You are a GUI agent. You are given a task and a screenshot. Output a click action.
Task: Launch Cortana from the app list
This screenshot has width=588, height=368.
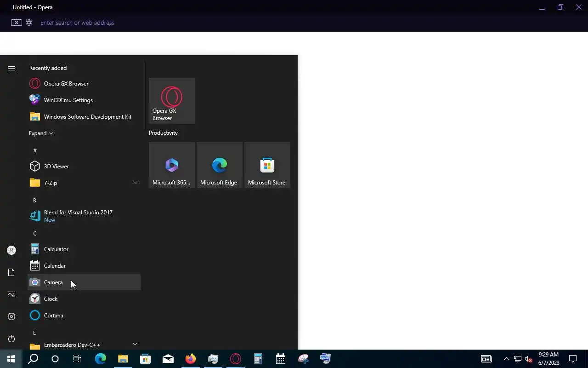[x=84, y=316]
